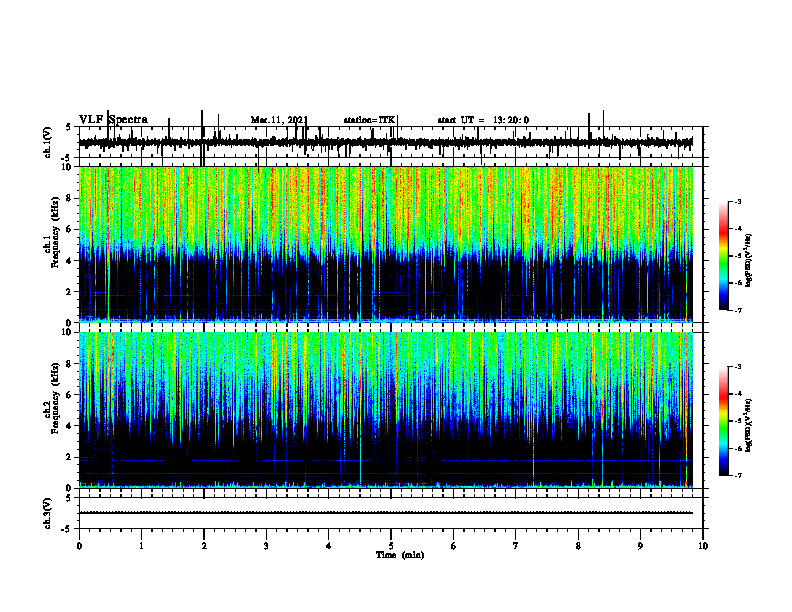This screenshot has width=792, height=612.
Task: Select the "8" kHz tick on ch.1 axis
Action: pyautogui.click(x=69, y=198)
